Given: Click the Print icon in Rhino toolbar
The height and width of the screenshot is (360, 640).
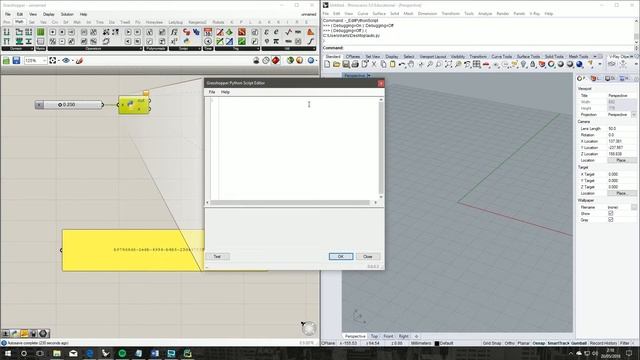Looking at the screenshot, I should coord(355,64).
